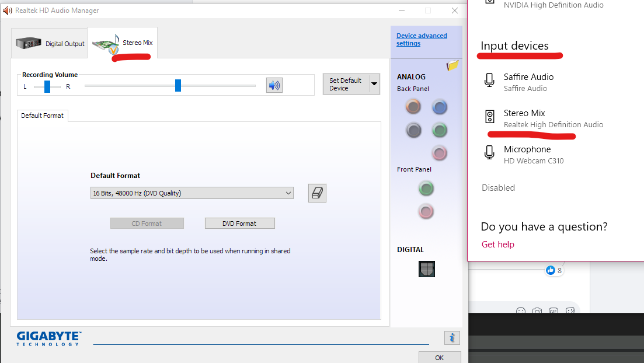Viewport: 644px width, 363px height.
Task: Click the Disabled devices label
Action: click(x=498, y=188)
